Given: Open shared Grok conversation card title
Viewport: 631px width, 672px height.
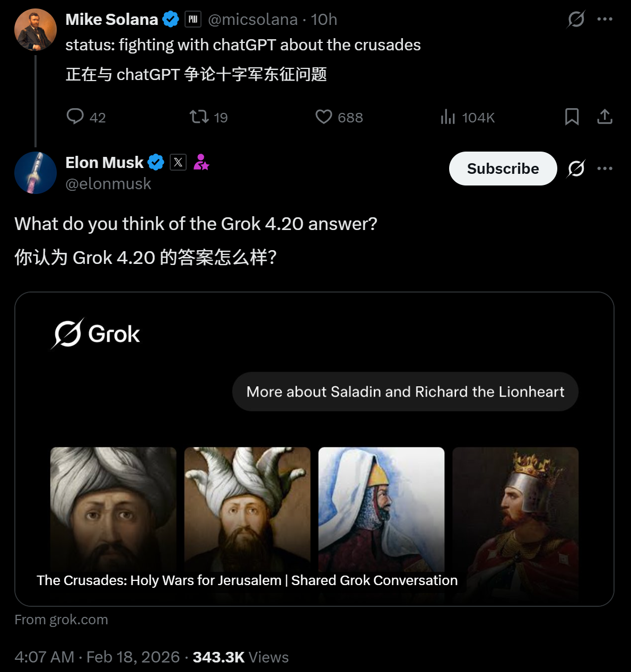Looking at the screenshot, I should (x=247, y=580).
